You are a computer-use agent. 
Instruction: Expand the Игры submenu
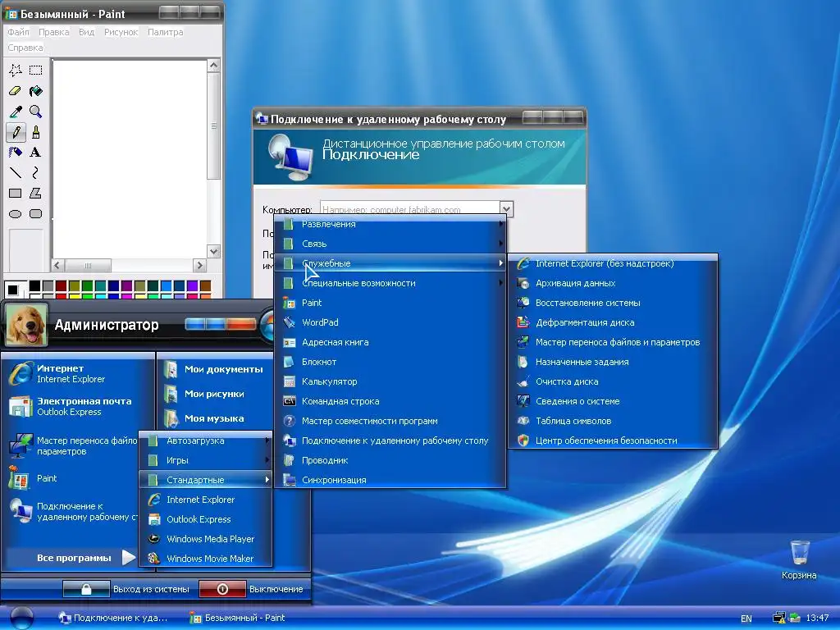(x=206, y=460)
